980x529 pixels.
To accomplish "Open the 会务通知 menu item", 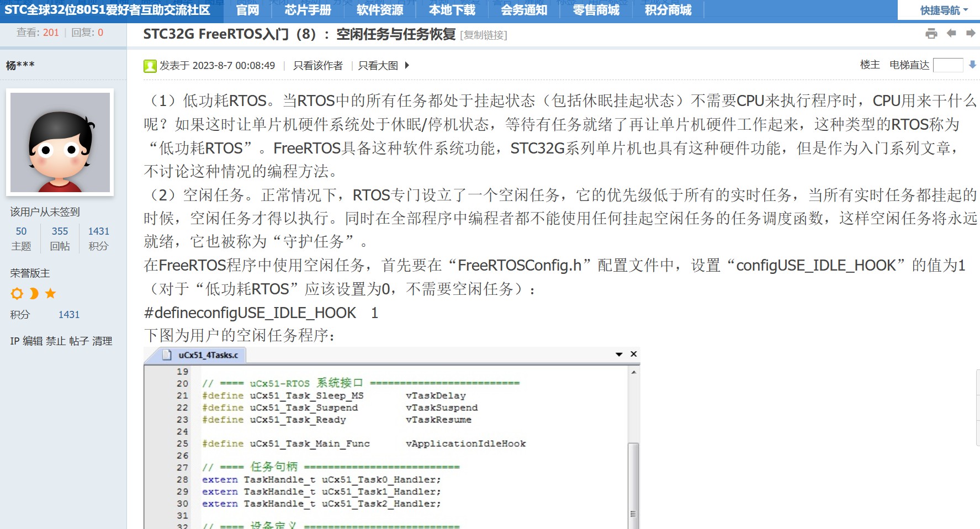I will [x=524, y=10].
